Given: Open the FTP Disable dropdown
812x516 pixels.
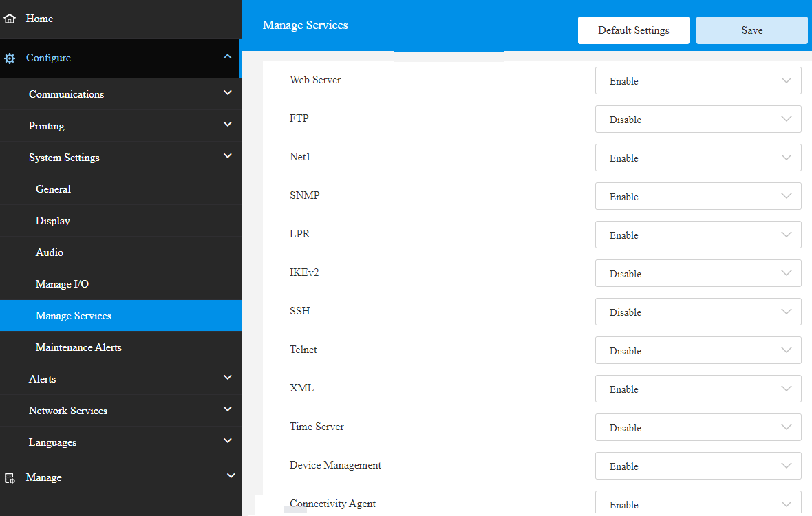Looking at the screenshot, I should point(698,119).
